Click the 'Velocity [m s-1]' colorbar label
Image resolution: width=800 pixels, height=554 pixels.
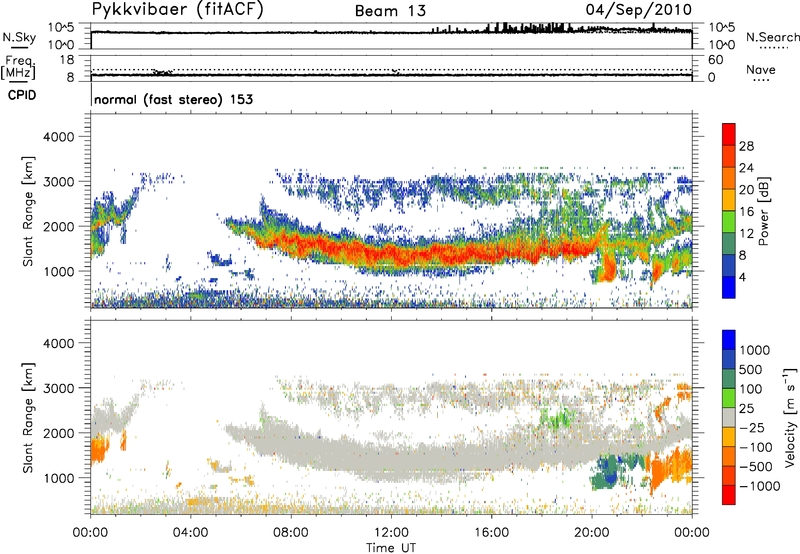coord(790,417)
